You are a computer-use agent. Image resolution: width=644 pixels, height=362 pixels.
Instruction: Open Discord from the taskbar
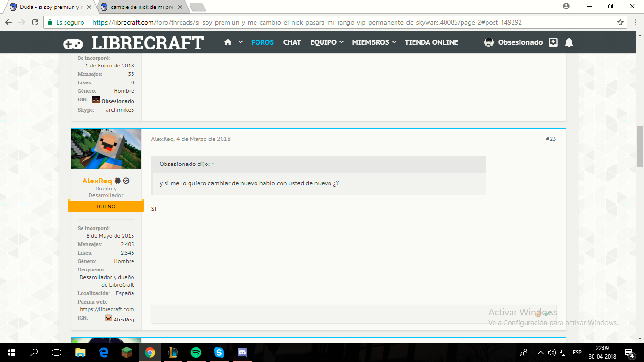[242, 352]
